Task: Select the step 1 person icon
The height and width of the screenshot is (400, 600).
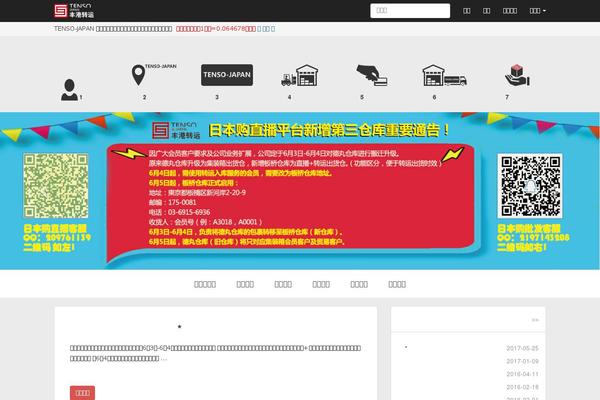Action: [69, 90]
